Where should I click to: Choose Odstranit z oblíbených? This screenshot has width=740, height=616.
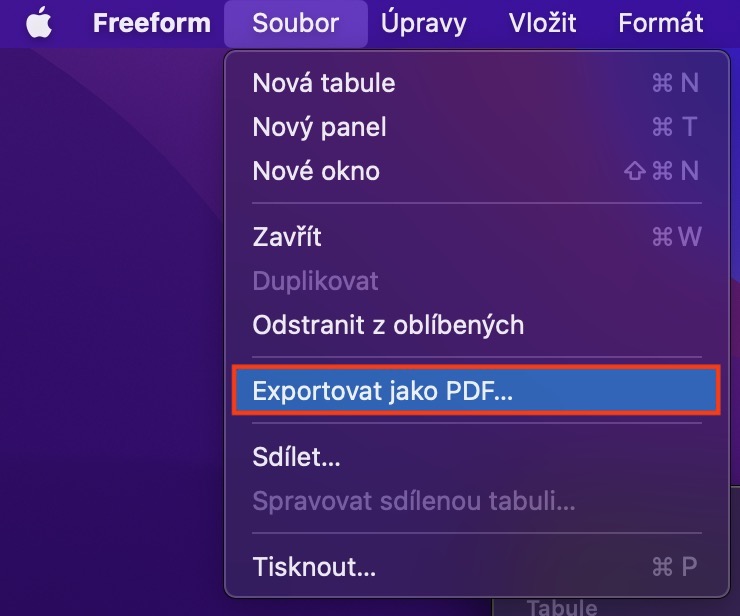pyautogui.click(x=388, y=325)
